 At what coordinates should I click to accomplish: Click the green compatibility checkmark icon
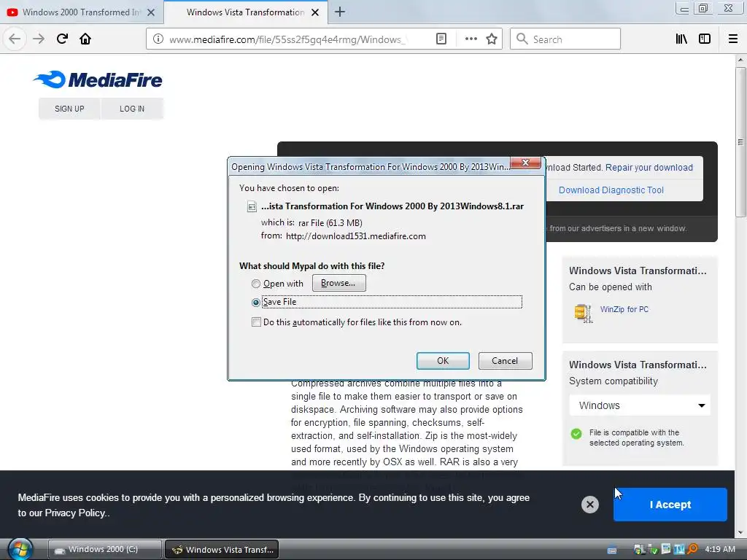tap(576, 434)
